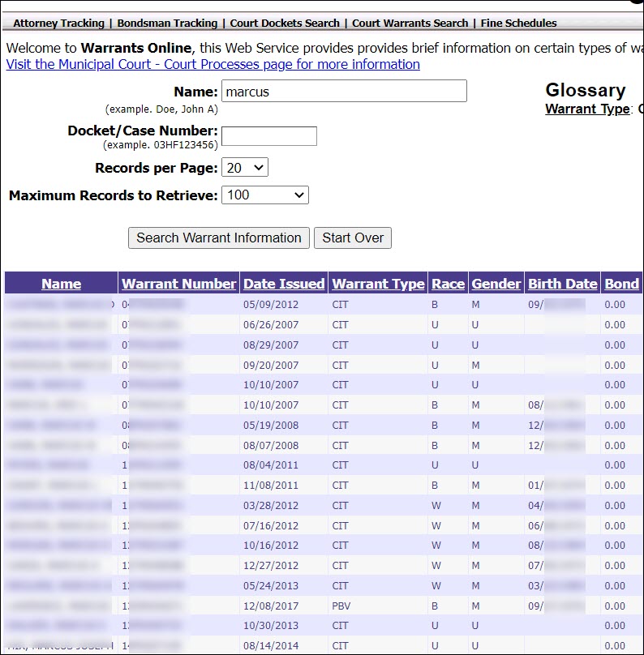Viewport: 644px width, 655px height.
Task: Open the Attorney Tracking menu link
Action: point(59,23)
